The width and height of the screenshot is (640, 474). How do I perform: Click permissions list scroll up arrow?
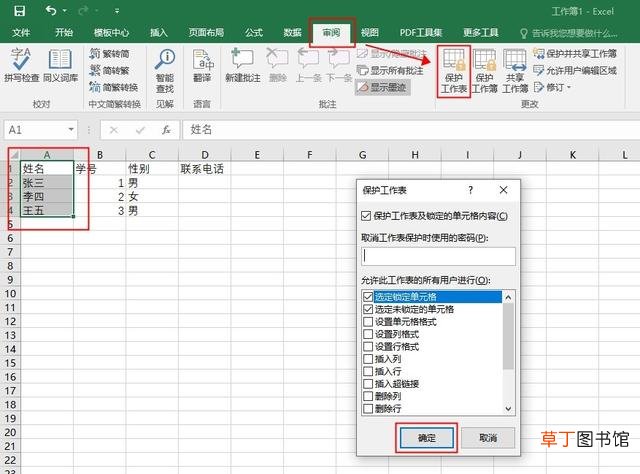click(x=508, y=297)
